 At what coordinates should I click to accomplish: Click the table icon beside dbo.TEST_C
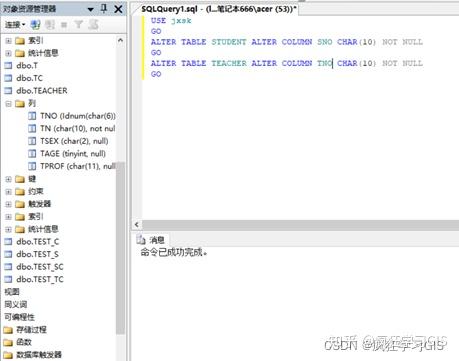click(x=8, y=242)
